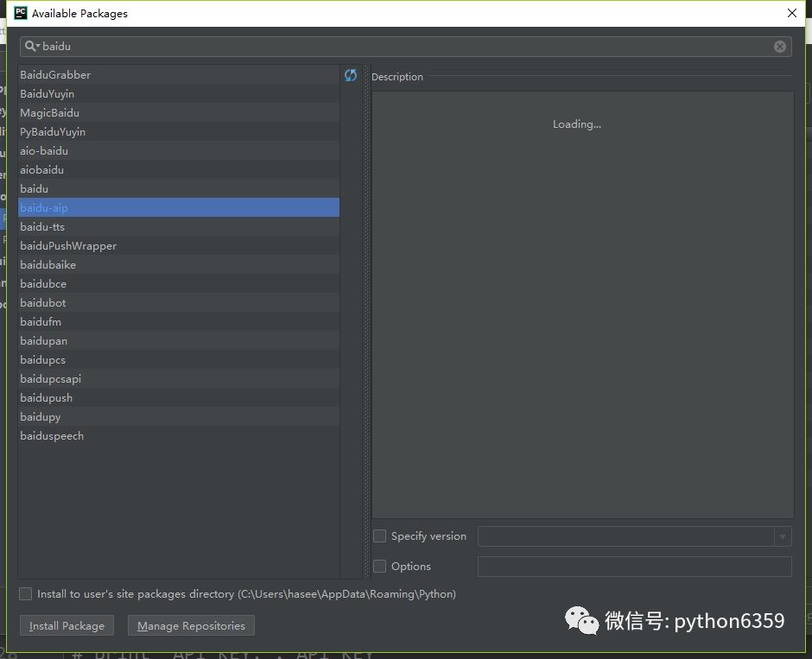The height and width of the screenshot is (659, 812).
Task: Select baidupcs package
Action: tap(179, 360)
